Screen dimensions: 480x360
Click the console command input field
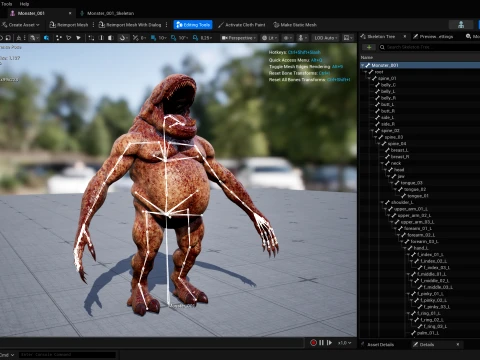click(x=68, y=355)
